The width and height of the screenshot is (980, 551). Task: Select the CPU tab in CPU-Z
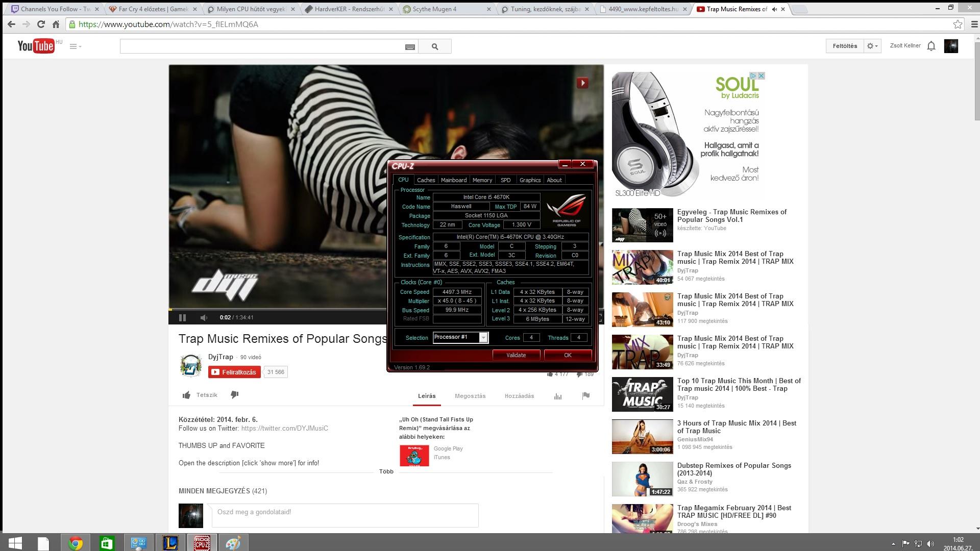(x=403, y=180)
